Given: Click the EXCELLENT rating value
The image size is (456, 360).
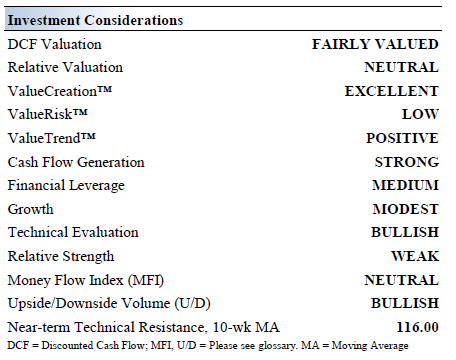Looking at the screenshot, I should pos(391,91).
